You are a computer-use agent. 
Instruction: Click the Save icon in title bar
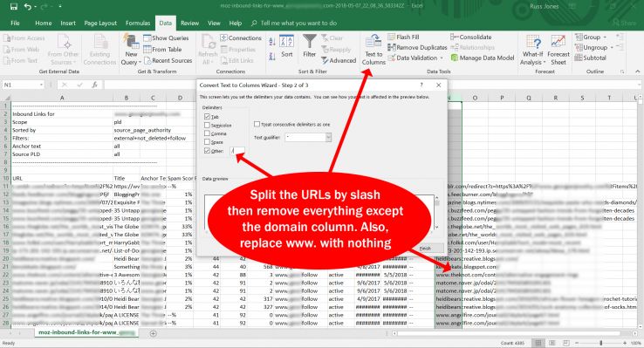click(14, 7)
